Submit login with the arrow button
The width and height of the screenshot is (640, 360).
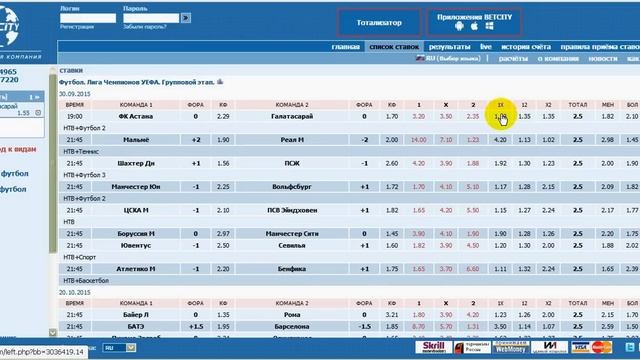pos(186,18)
